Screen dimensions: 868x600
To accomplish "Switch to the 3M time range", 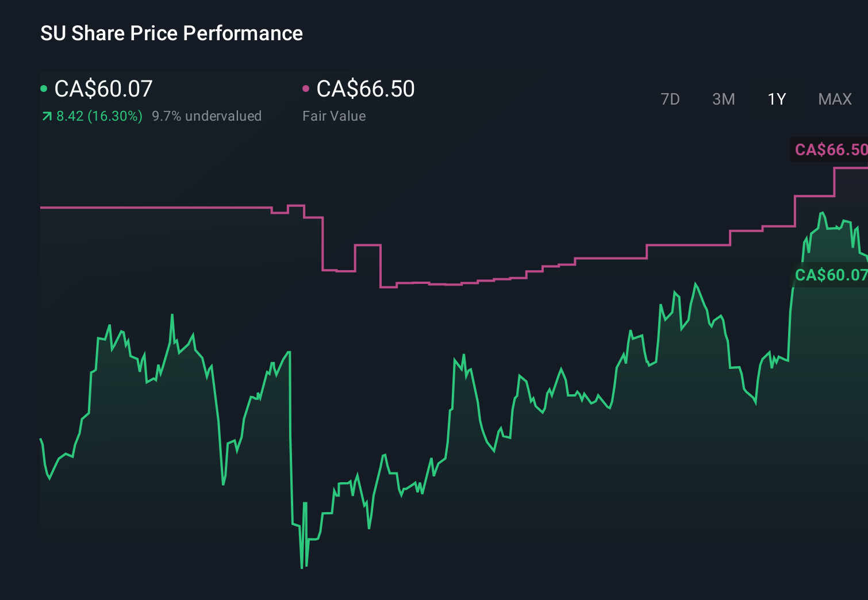I will tap(723, 99).
